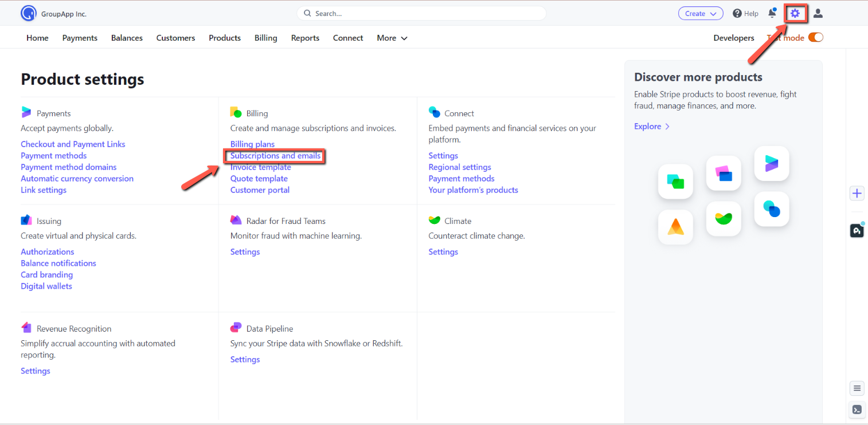Open the terminal shell icon at bottom right
The height and width of the screenshot is (425, 868).
857,410
